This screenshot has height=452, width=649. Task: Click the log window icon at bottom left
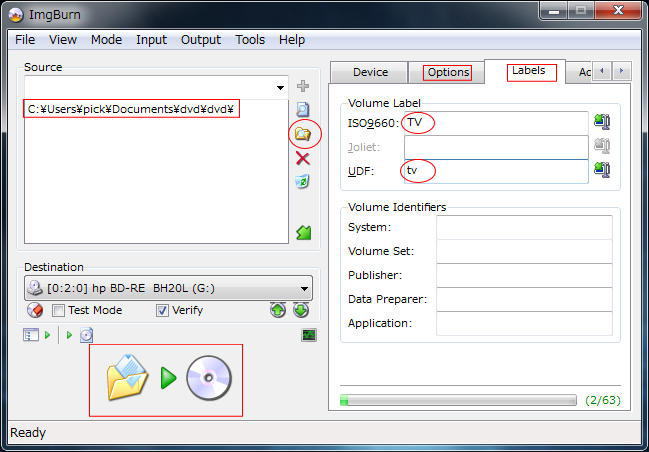[x=31, y=334]
